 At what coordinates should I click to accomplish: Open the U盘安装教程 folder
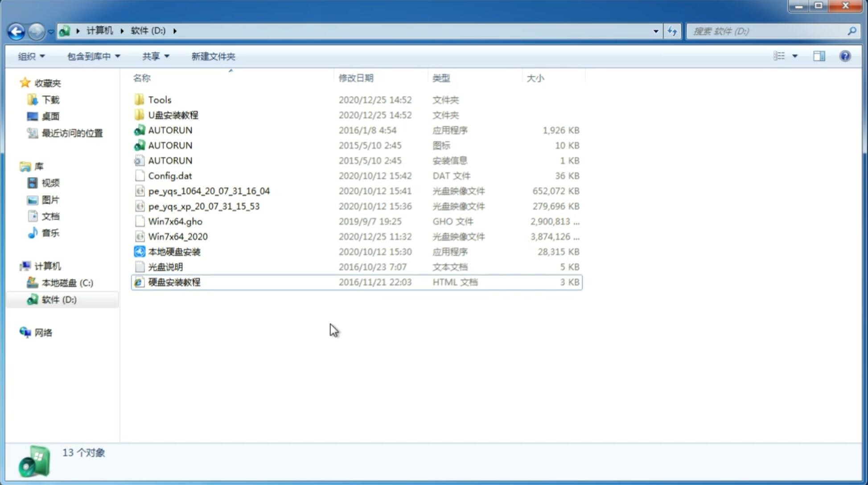[173, 115]
